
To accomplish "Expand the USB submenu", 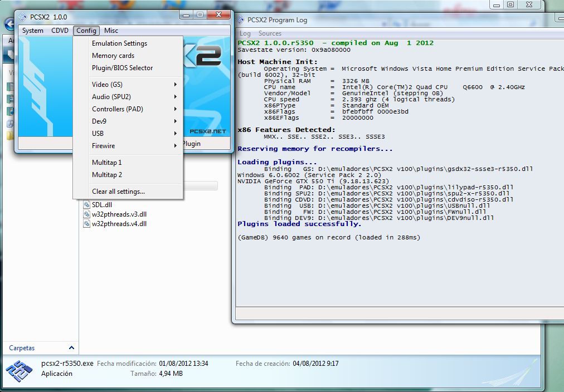I will pos(128,133).
